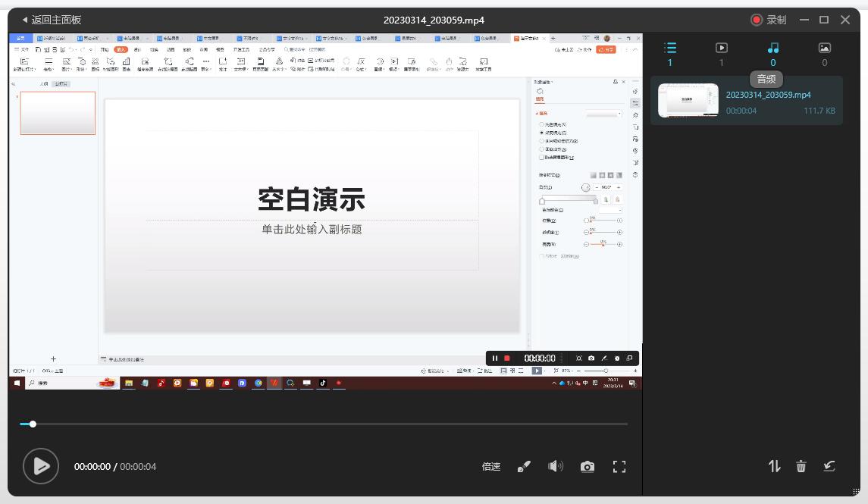Click the seek handle on the progress bar

[x=33, y=424]
